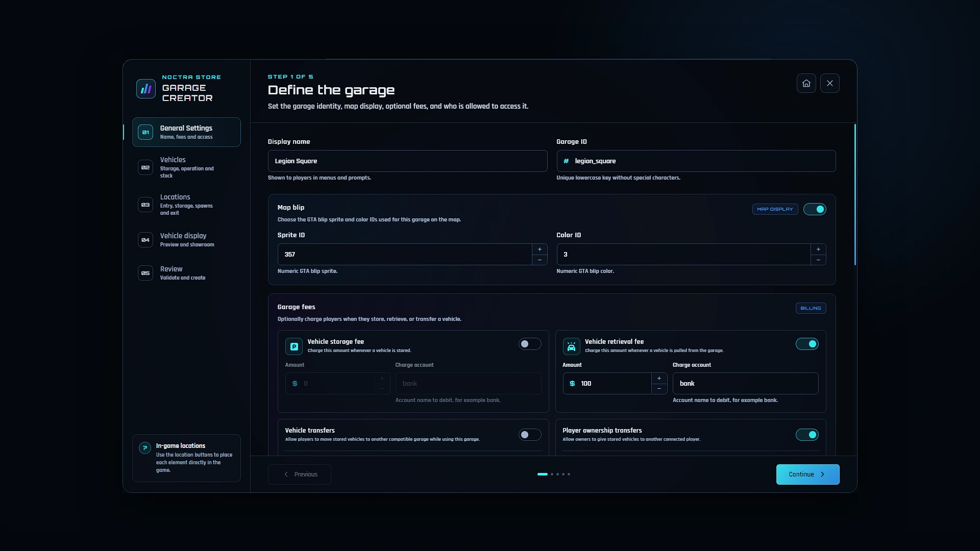The width and height of the screenshot is (980, 551).
Task: Toggle the map display switch
Action: pos(815,209)
